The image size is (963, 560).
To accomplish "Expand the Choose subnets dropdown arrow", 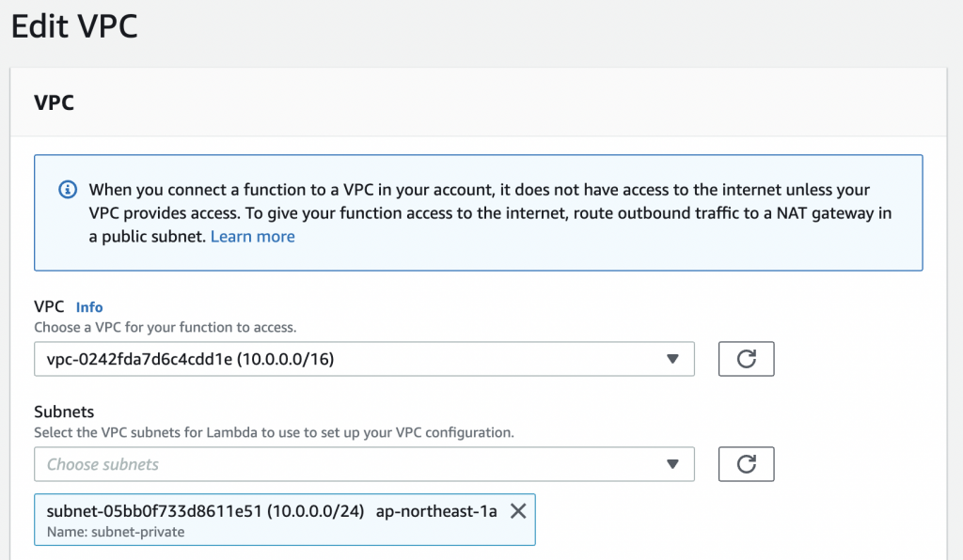I will point(672,464).
